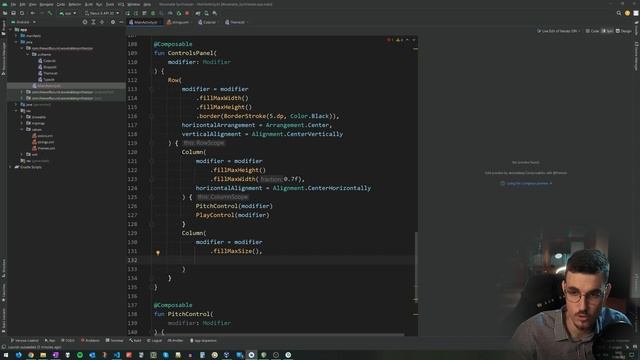The width and height of the screenshot is (640, 360).
Task: Switch preview to Design view mode
Action: [623, 31]
